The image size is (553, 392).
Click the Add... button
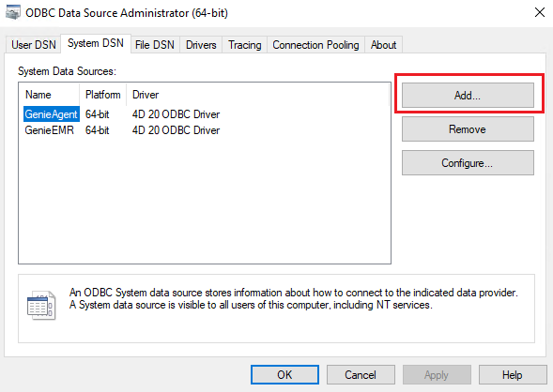468,95
